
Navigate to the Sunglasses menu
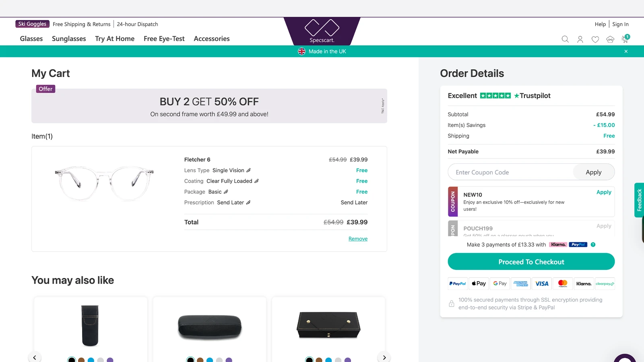(68, 39)
